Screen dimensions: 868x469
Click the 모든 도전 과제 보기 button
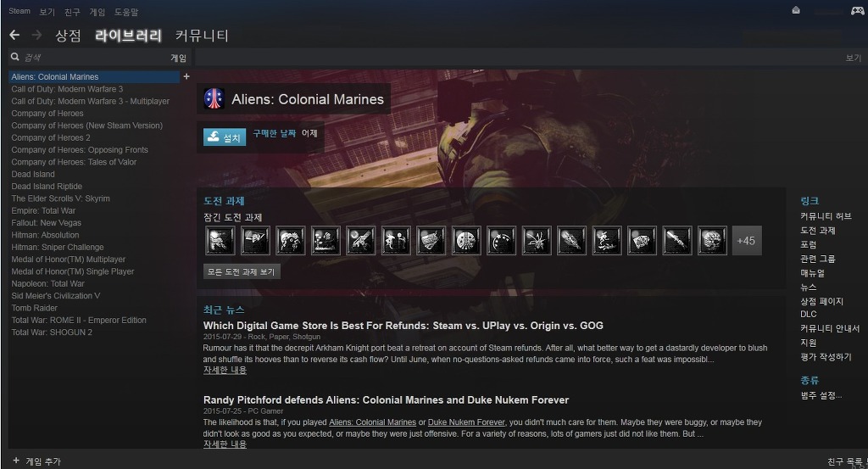coord(242,271)
